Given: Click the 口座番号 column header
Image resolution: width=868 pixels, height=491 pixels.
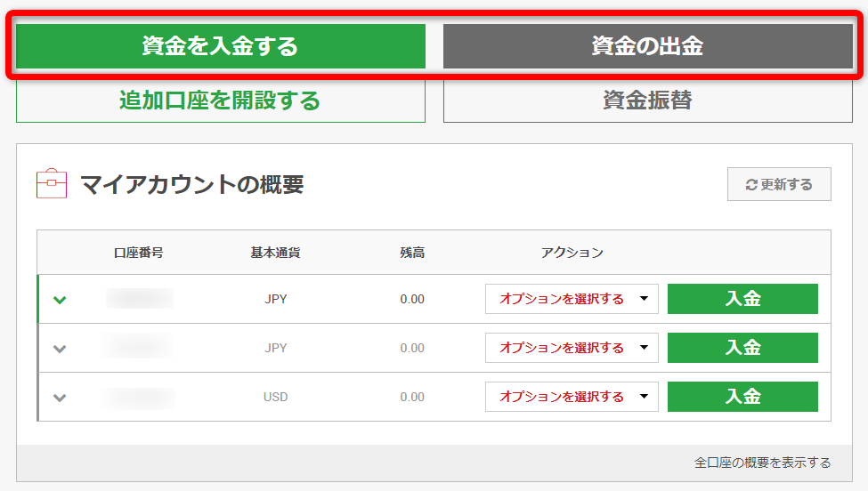Looking at the screenshot, I should click(x=138, y=253).
